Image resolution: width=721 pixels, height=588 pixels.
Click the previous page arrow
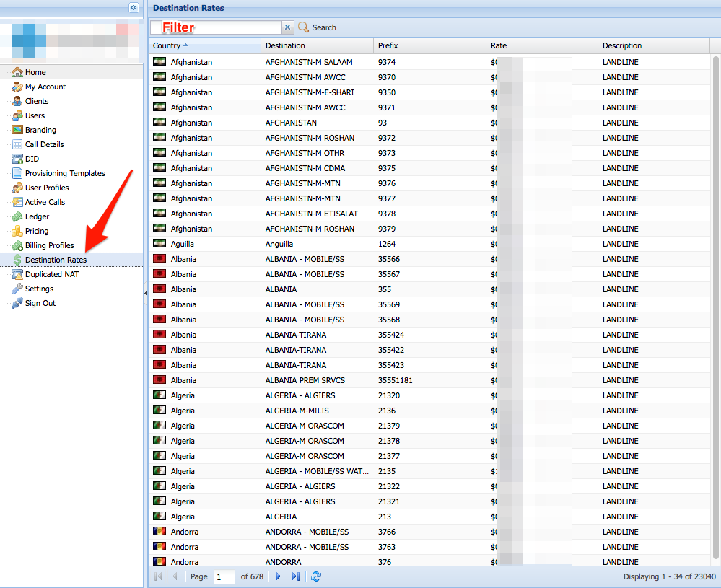coord(175,576)
